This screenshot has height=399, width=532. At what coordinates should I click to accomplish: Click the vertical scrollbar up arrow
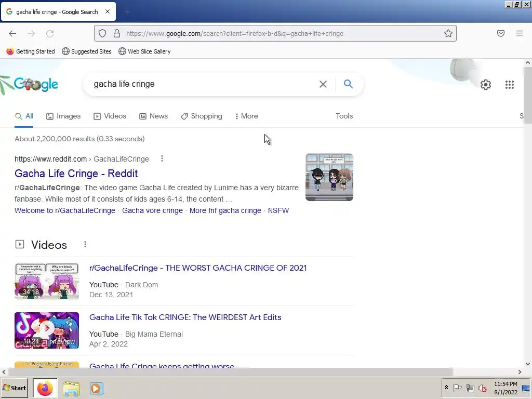[x=528, y=63]
